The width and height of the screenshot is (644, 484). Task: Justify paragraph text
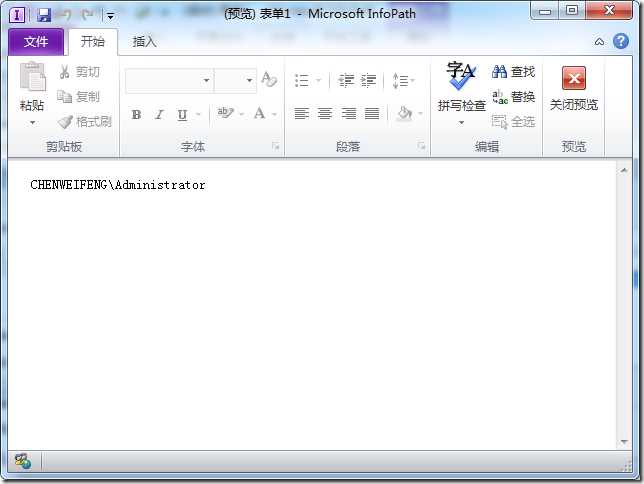click(x=372, y=113)
